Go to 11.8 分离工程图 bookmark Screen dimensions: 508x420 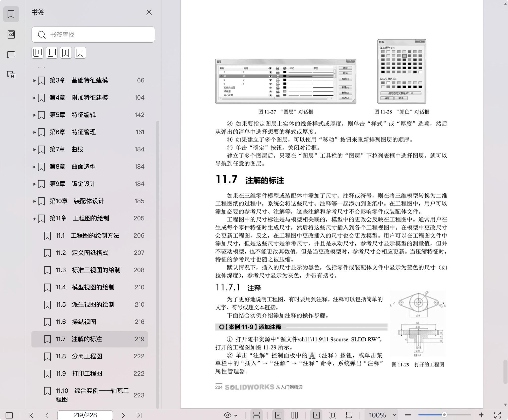click(x=90, y=356)
